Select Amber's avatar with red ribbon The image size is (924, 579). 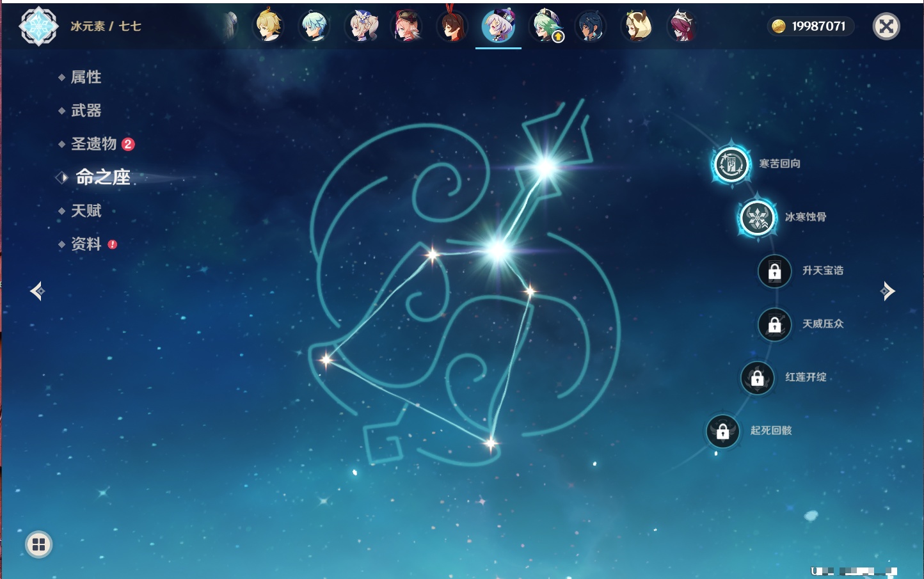452,26
